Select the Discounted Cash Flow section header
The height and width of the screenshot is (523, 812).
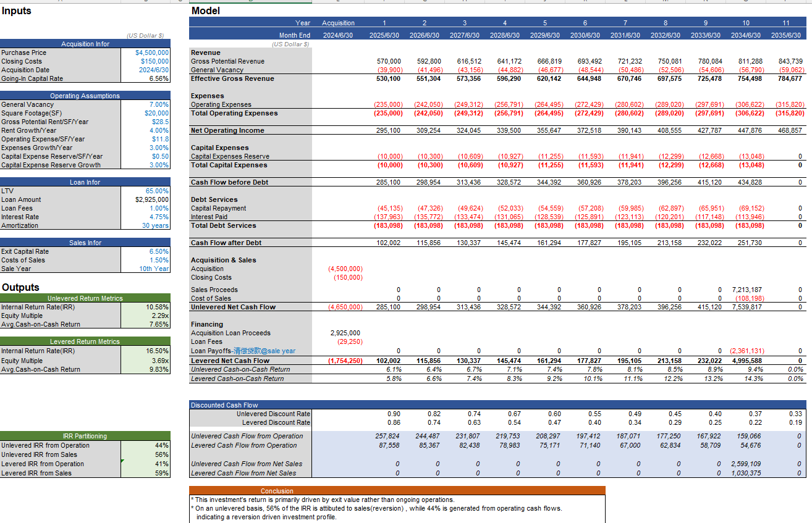click(224, 405)
